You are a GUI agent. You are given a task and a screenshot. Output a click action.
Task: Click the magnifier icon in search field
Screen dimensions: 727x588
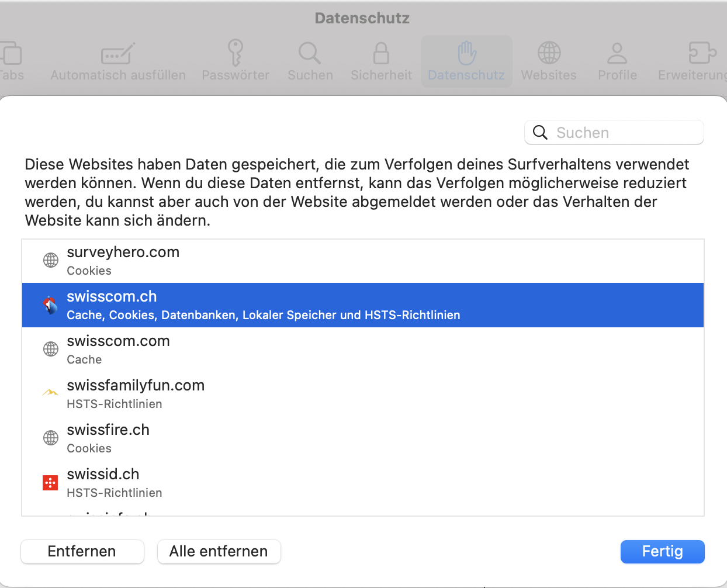(541, 133)
